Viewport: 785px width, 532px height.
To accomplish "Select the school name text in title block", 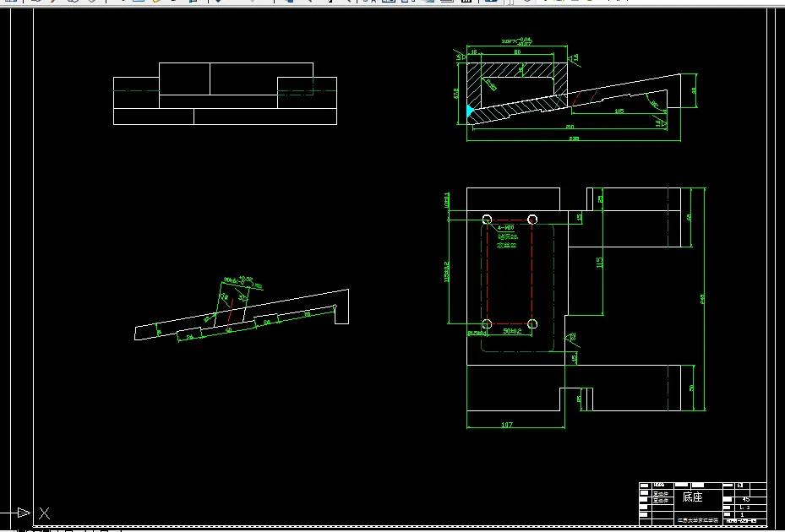I will tap(697, 520).
